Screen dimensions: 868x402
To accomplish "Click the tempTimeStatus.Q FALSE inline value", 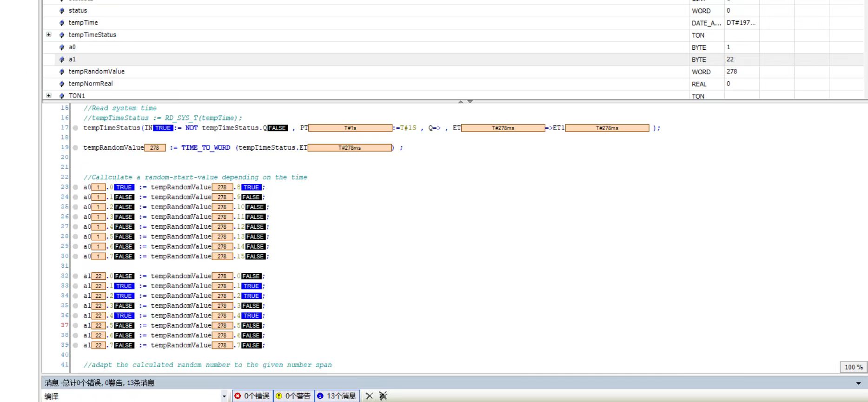I will (278, 128).
